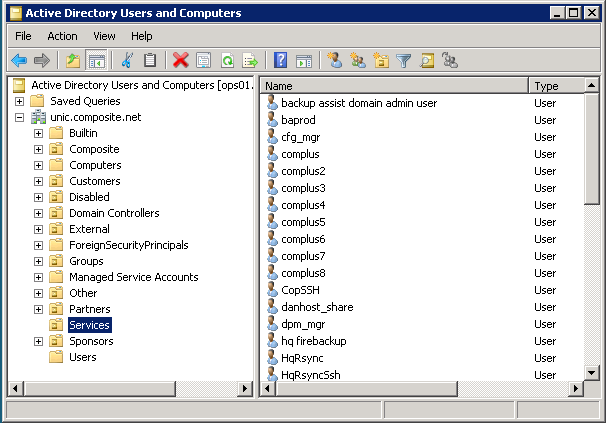Click the Cut scissors icon
The height and width of the screenshot is (423, 606).
127,61
